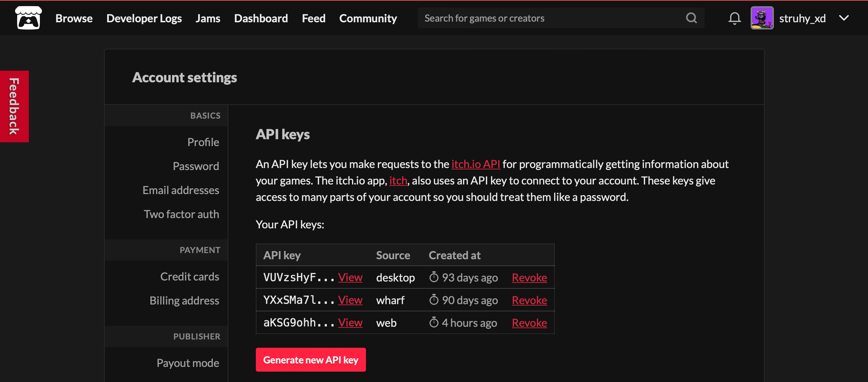This screenshot has height=382, width=868.
Task: Click the 'API key' column header
Action: (282, 255)
